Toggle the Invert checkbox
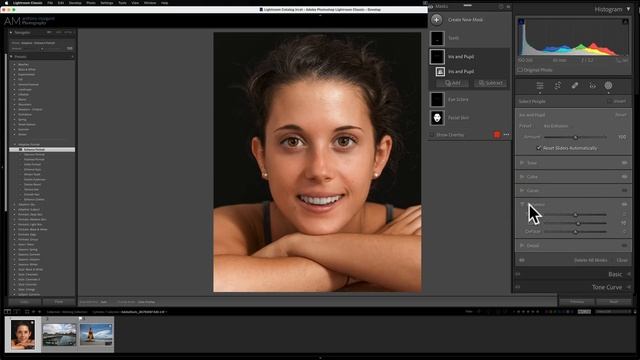Image resolution: width=640 pixels, height=360 pixels. [609, 101]
